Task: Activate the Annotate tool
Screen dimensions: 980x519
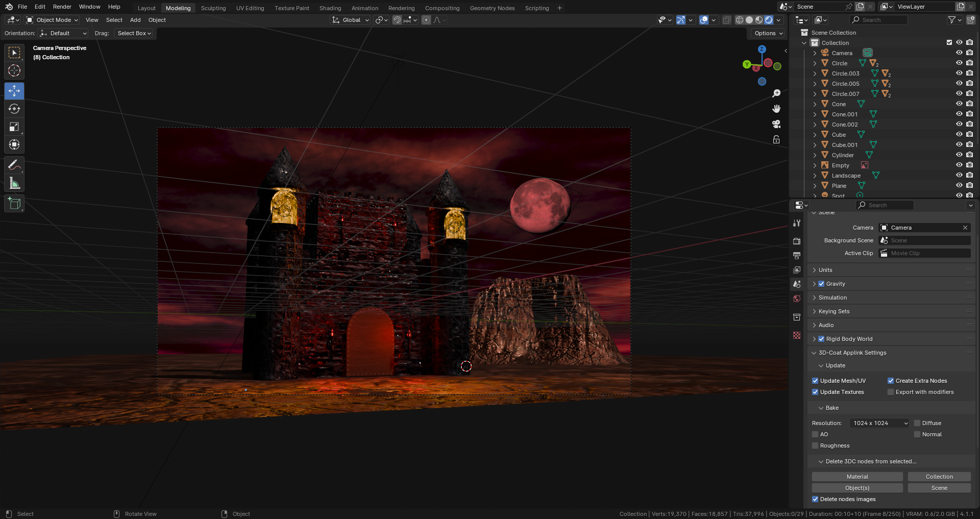Action: 14,165
